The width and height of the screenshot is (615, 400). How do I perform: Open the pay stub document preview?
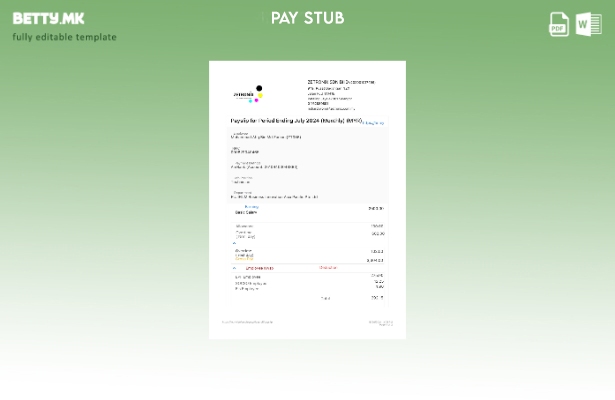pos(307,200)
